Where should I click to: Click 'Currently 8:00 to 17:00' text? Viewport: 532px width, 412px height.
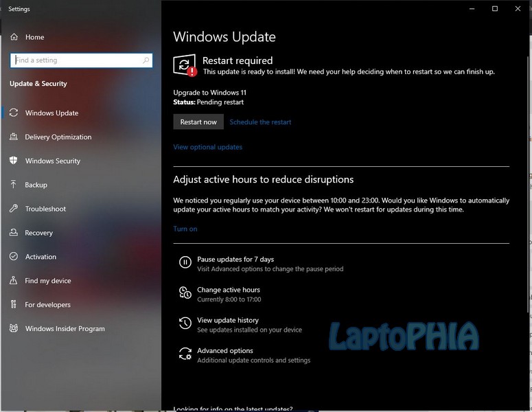click(229, 299)
